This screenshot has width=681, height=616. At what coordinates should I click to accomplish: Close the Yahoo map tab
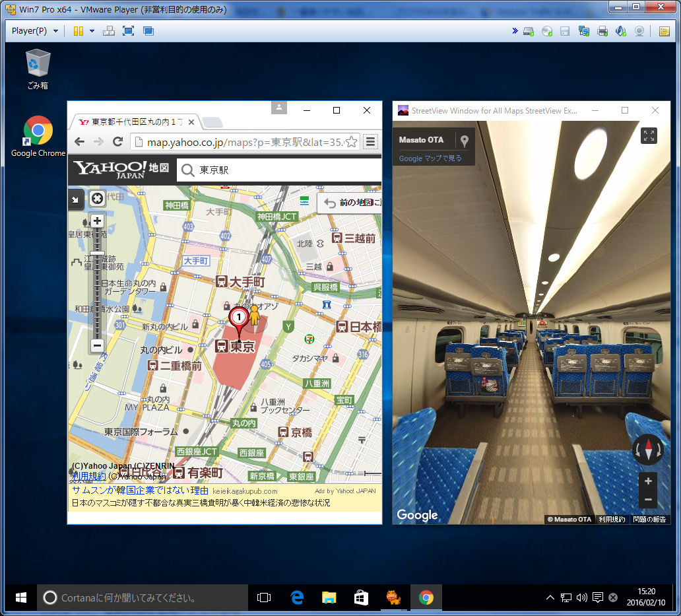pyautogui.click(x=191, y=123)
